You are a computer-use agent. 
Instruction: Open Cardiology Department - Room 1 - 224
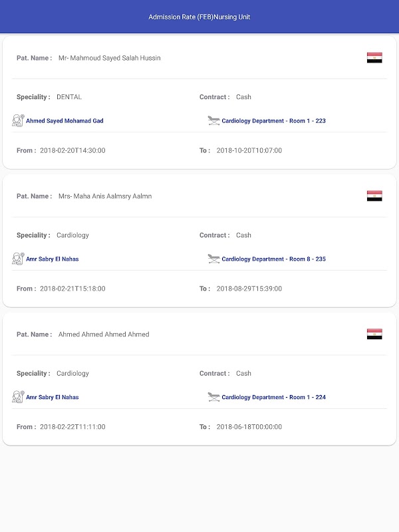tap(273, 397)
